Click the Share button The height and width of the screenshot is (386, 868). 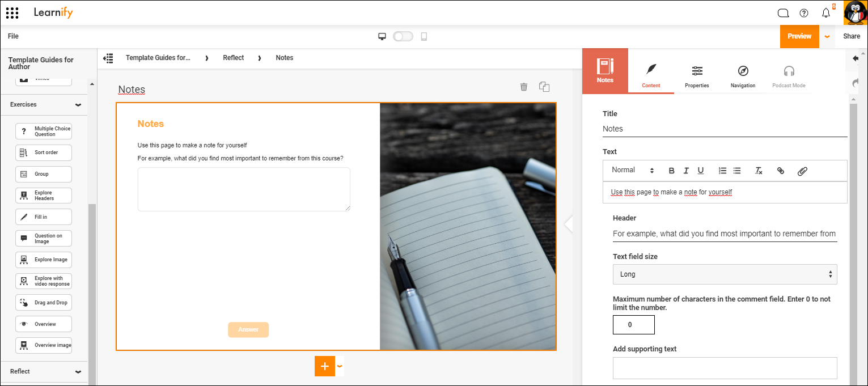[x=852, y=36]
